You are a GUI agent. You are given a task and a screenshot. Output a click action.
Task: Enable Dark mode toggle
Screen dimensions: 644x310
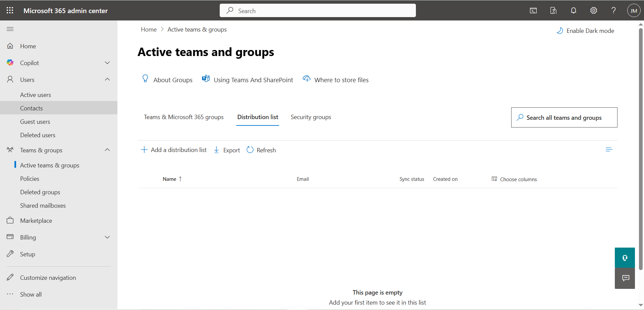click(x=585, y=31)
